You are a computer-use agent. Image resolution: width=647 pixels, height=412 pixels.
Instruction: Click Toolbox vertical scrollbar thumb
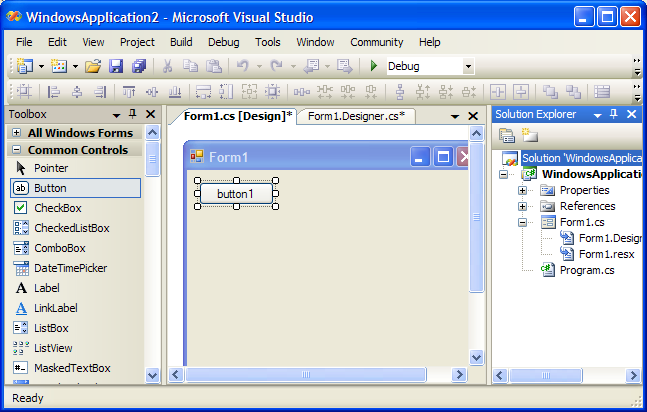[152, 159]
